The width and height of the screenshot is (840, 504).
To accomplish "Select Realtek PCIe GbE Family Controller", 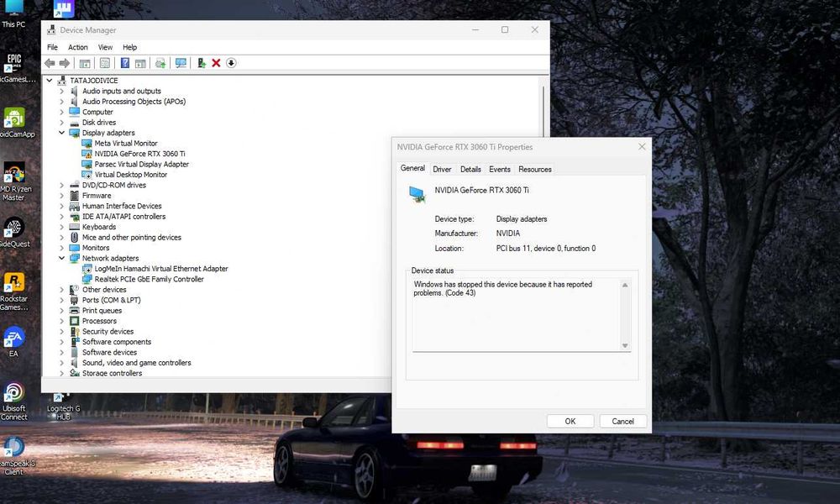I will (149, 279).
